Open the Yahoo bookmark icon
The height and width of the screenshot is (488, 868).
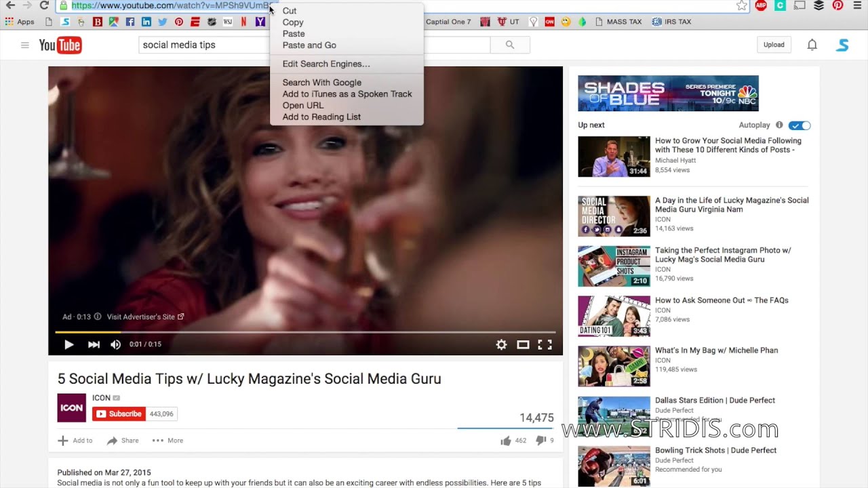(x=260, y=22)
